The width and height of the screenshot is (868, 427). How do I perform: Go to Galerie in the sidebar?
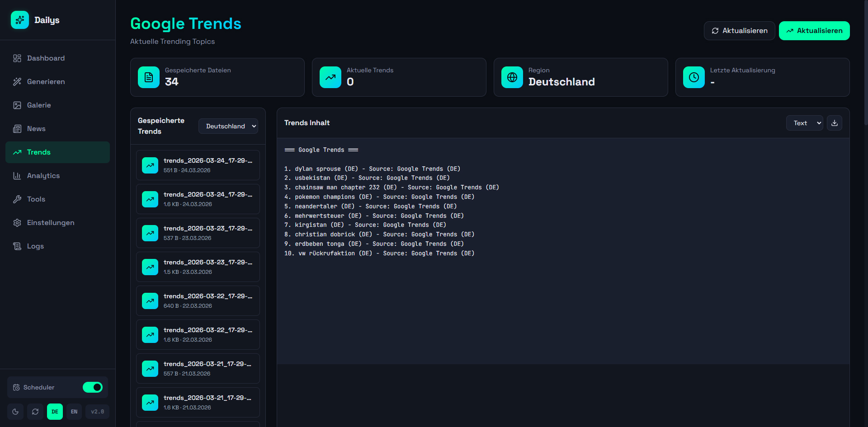[39, 105]
